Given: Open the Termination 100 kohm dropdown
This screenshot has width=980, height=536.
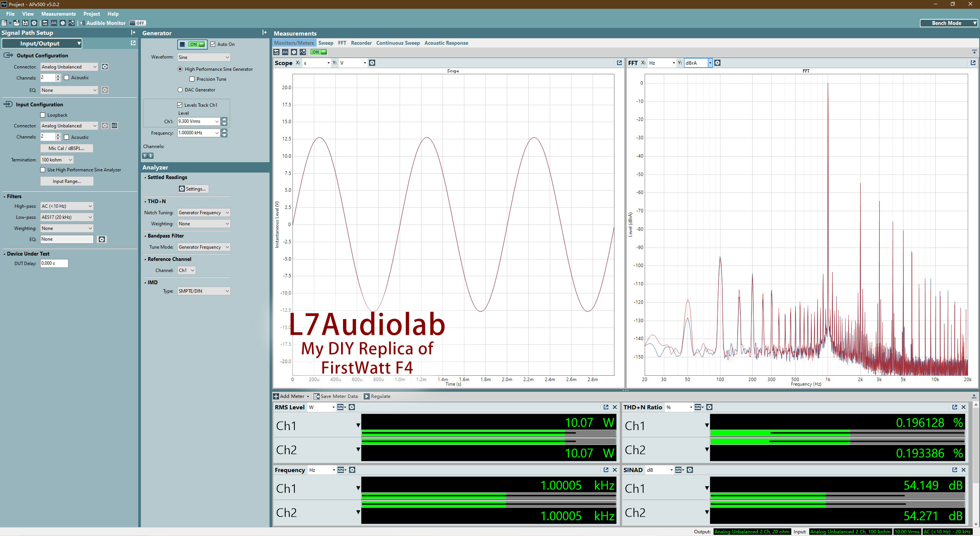Looking at the screenshot, I should (x=57, y=160).
